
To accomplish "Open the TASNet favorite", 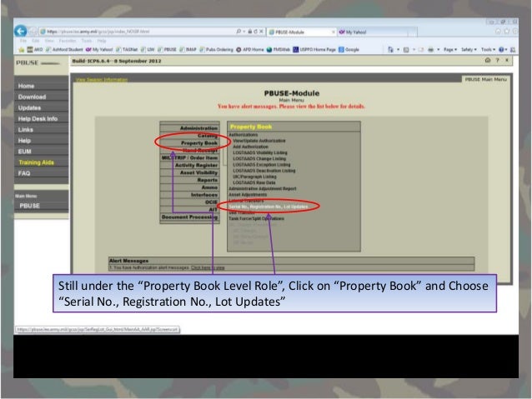I will coord(127,49).
